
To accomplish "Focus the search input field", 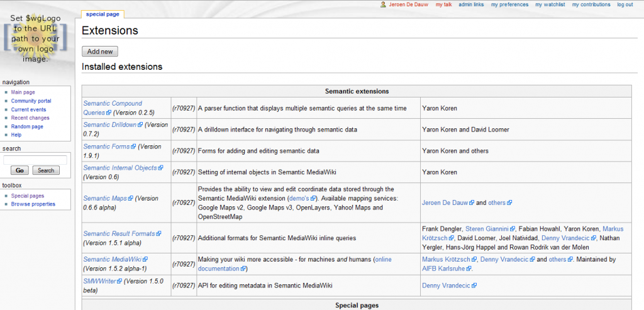I will click(35, 160).
